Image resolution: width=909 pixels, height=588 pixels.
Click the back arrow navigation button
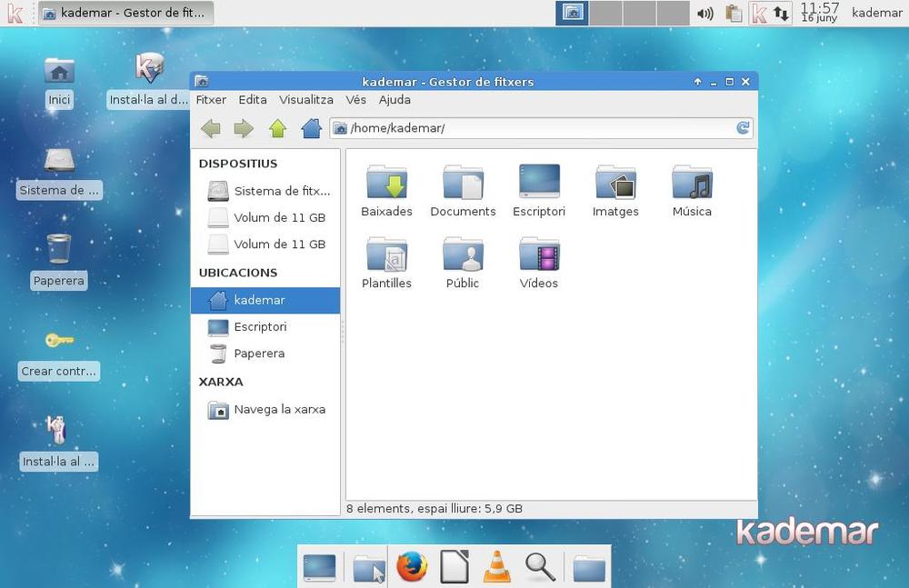pos(211,129)
